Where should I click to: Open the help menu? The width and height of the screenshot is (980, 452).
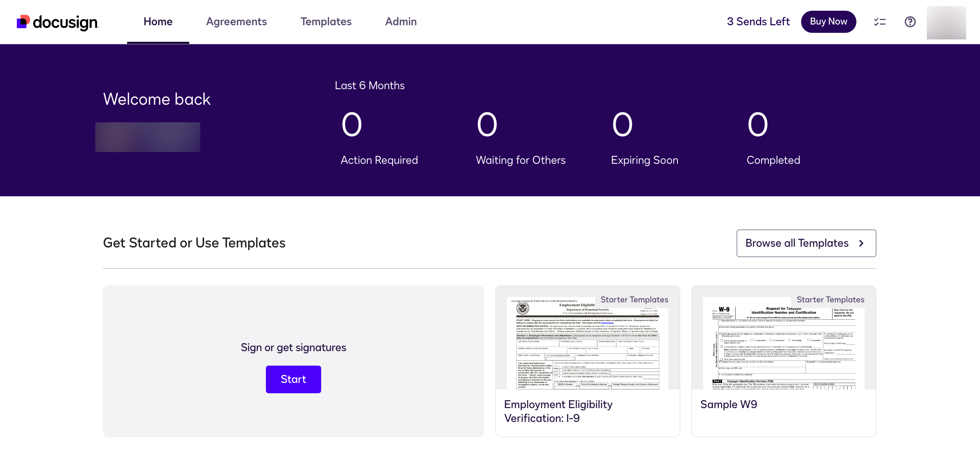910,22
